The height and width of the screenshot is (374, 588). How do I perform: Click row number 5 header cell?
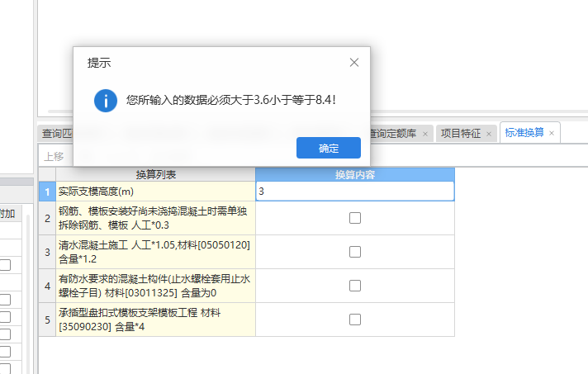coord(47,320)
